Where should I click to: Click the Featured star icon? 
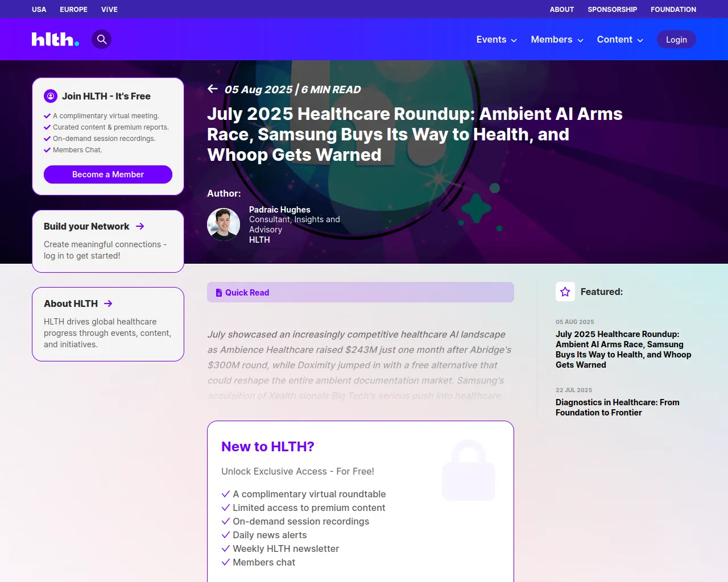(565, 292)
